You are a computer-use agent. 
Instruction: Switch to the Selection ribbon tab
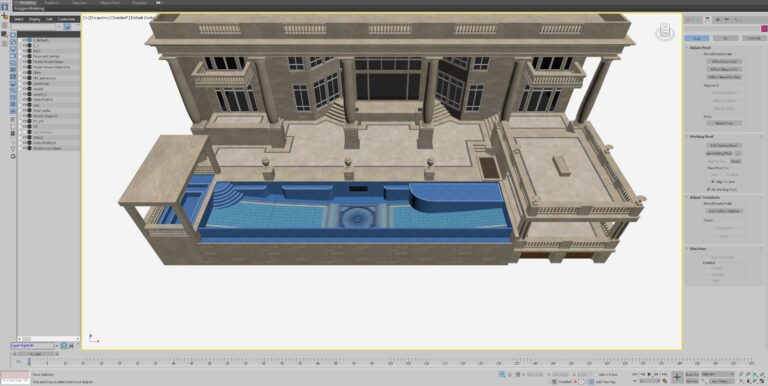79,2
